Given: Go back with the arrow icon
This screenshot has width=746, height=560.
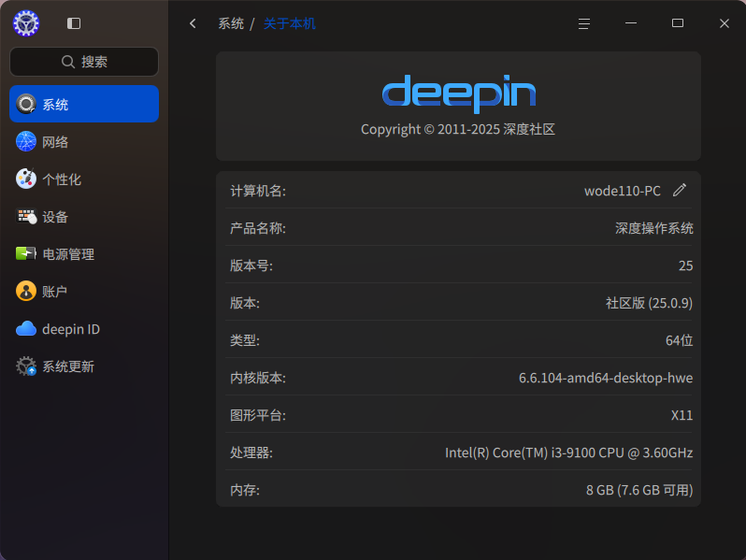Looking at the screenshot, I should [193, 23].
